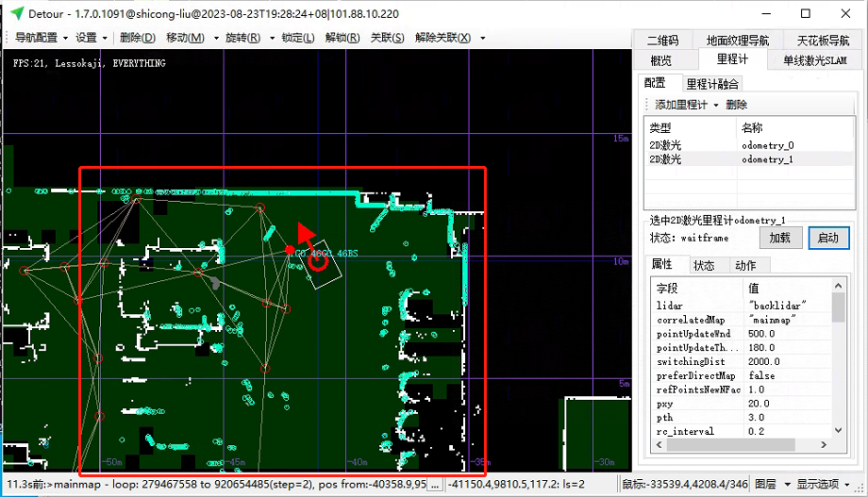The image size is (868, 497).
Task: Click the Detour green arrow logo
Action: tap(16, 14)
